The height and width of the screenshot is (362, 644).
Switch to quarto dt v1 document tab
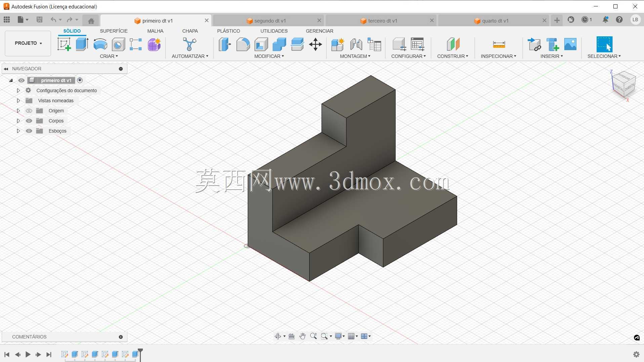tap(494, 21)
